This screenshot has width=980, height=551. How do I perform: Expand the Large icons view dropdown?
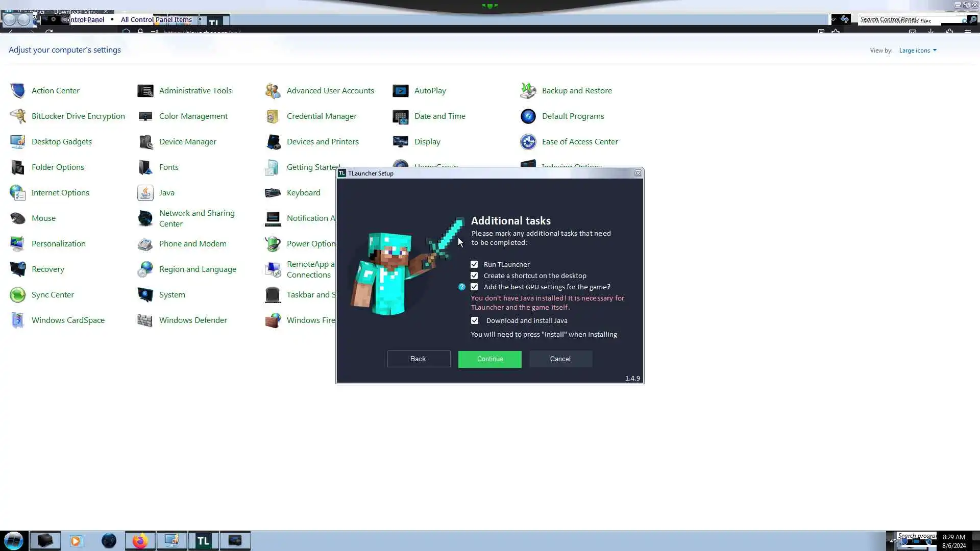918,51
